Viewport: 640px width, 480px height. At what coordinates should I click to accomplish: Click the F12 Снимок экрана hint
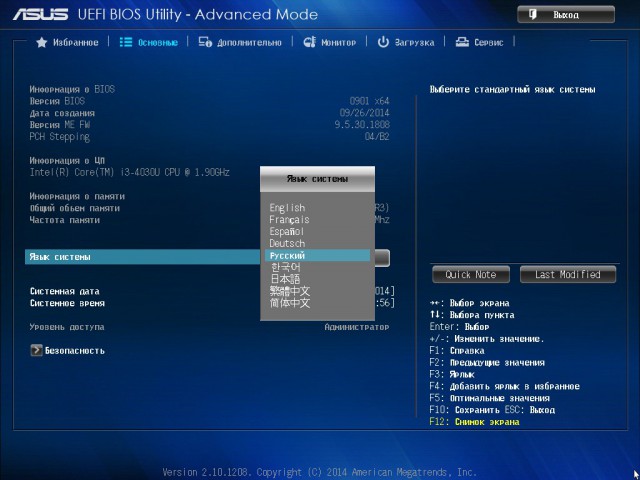click(474, 422)
